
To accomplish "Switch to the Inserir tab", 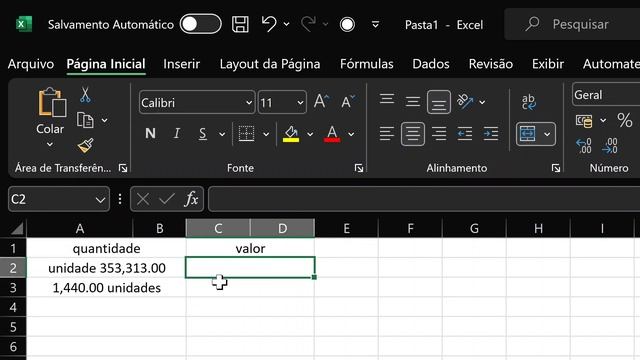I will point(182,64).
